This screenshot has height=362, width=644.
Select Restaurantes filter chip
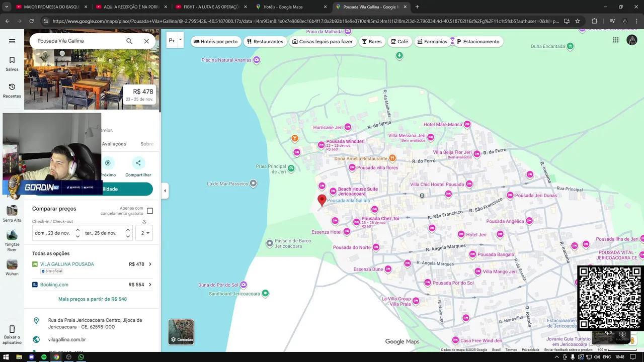(265, 42)
